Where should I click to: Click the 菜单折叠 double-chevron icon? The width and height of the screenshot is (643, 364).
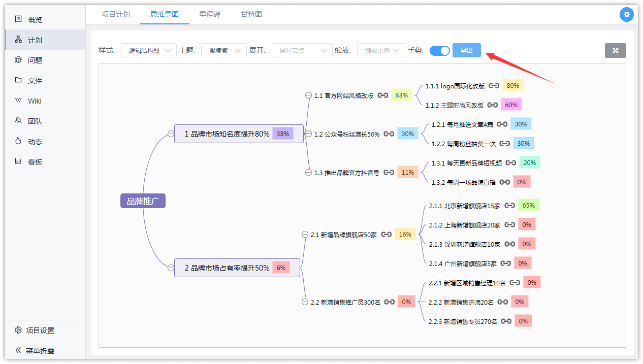(x=18, y=350)
